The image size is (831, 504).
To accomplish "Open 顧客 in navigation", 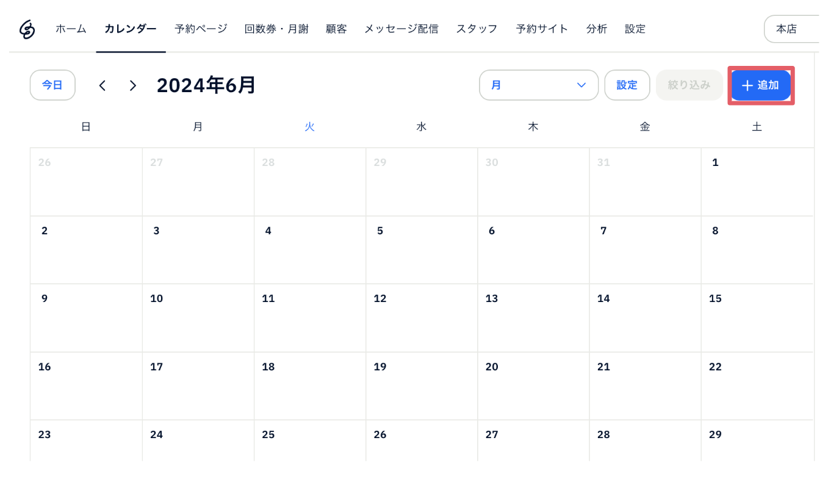I will point(336,29).
